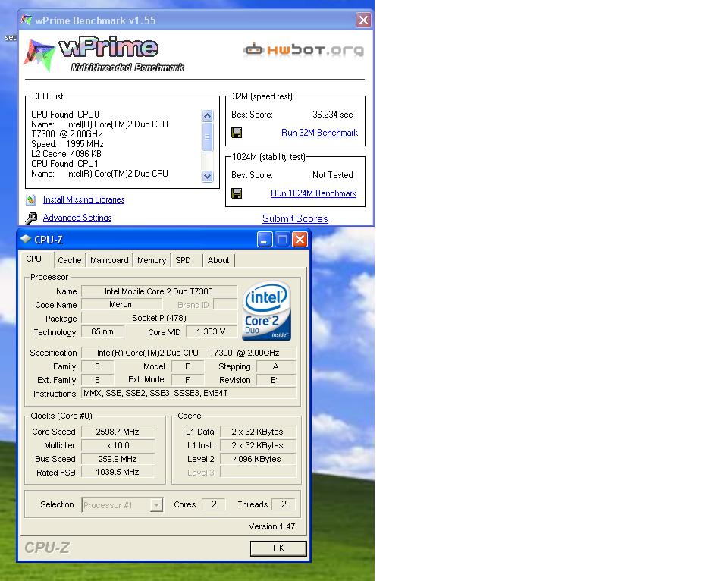The width and height of the screenshot is (728, 581).
Task: Run the 32M Benchmark
Action: pos(319,133)
